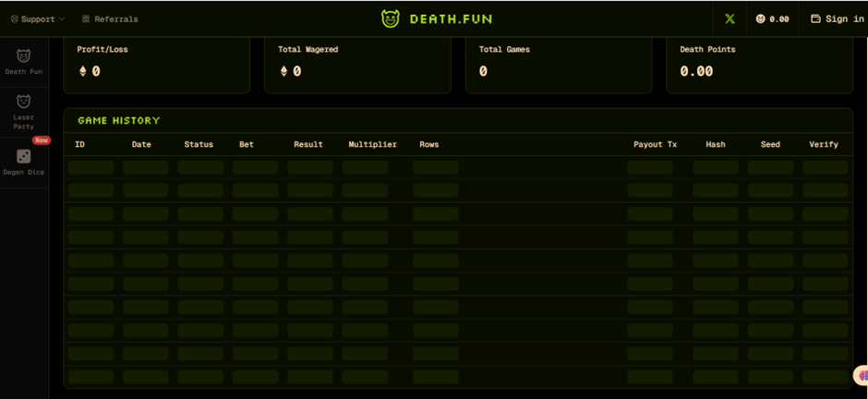
Task: Click the Ethereum icon in Total Wagered card
Action: tap(284, 71)
